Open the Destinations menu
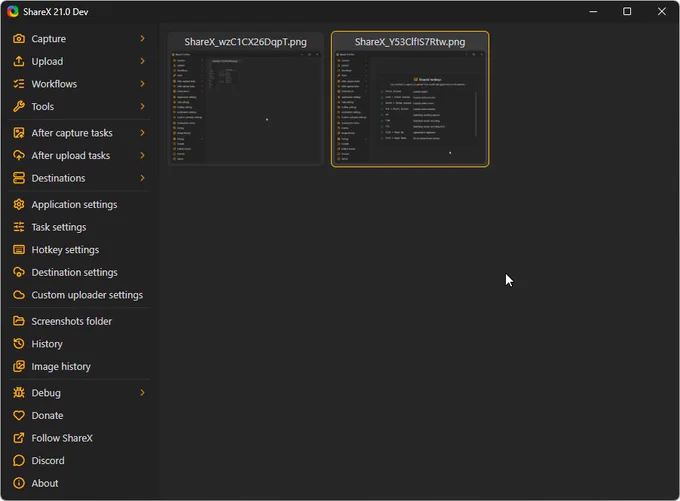The width and height of the screenshot is (680, 501). click(79, 178)
